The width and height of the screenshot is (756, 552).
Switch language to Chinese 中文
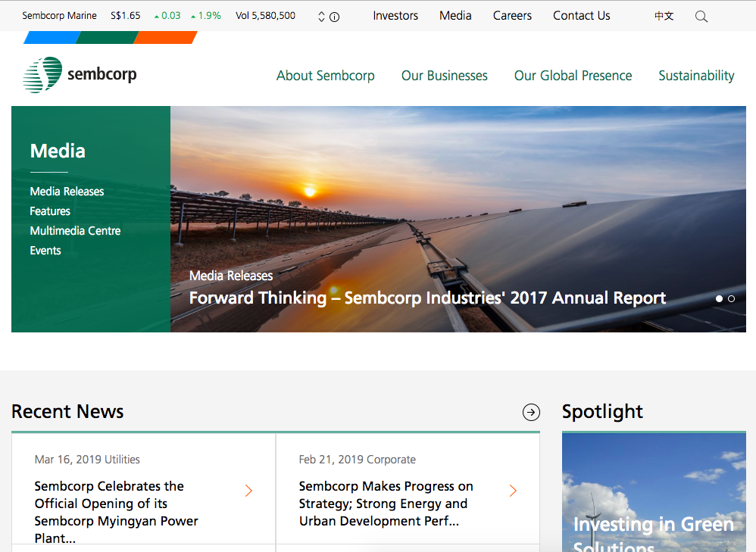664,16
